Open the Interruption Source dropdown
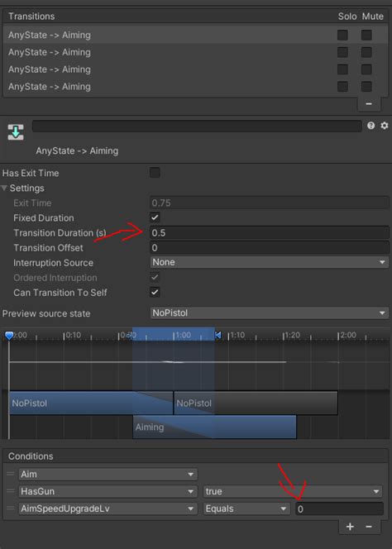Screen dimensions: 392x549 270,262
